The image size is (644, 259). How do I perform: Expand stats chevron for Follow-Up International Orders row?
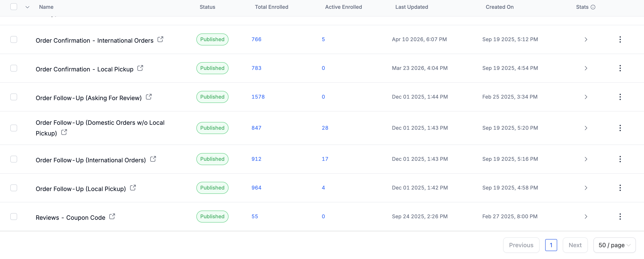(x=586, y=159)
